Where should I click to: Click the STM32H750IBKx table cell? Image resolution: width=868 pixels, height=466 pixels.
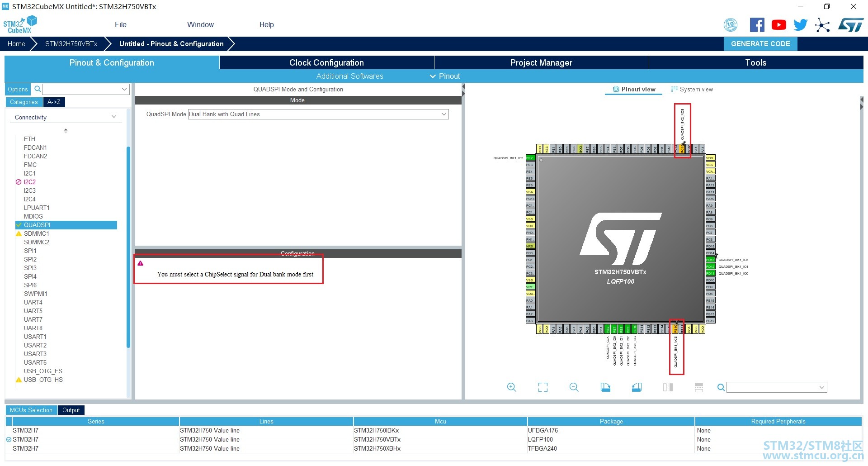440,430
